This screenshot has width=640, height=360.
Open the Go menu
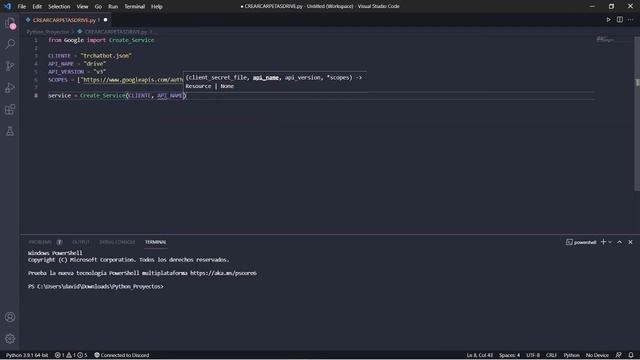(x=98, y=7)
